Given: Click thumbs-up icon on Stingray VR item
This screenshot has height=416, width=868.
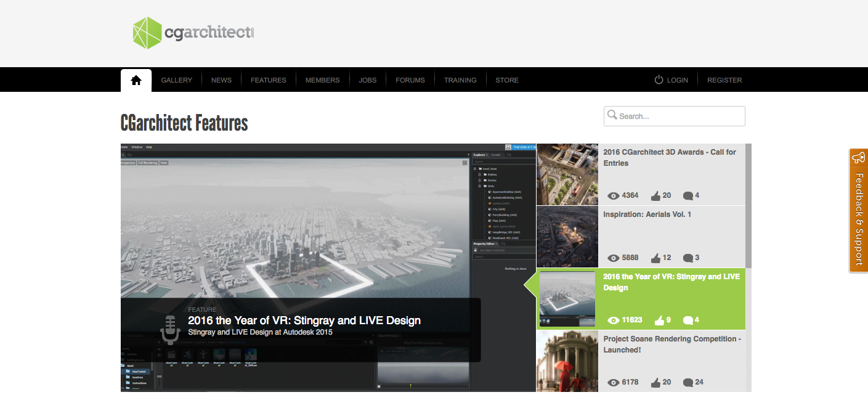Looking at the screenshot, I should (659, 320).
